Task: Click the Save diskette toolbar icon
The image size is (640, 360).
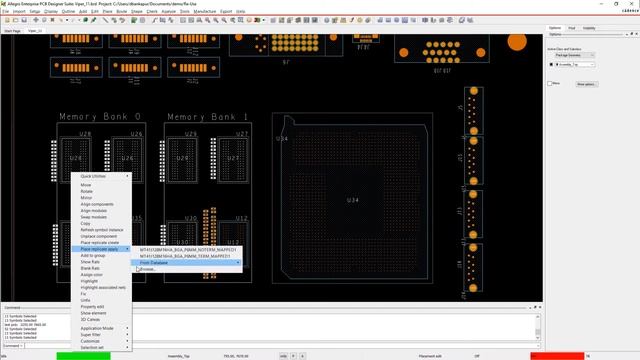Action: tap(24, 20)
